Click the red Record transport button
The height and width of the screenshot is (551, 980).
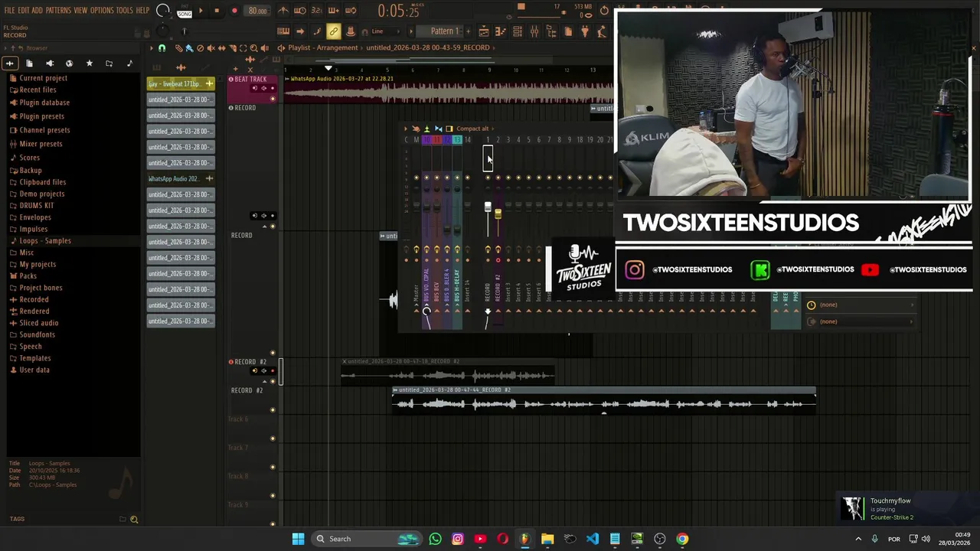(x=234, y=11)
